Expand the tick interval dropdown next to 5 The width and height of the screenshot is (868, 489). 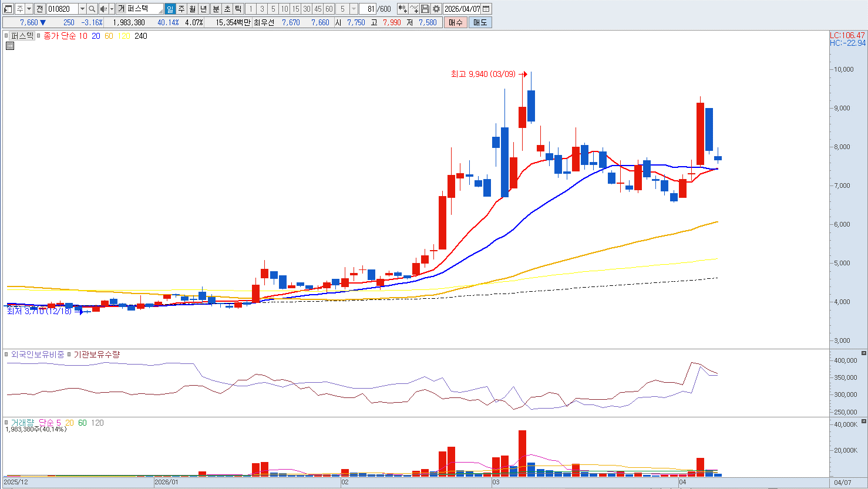(x=354, y=9)
